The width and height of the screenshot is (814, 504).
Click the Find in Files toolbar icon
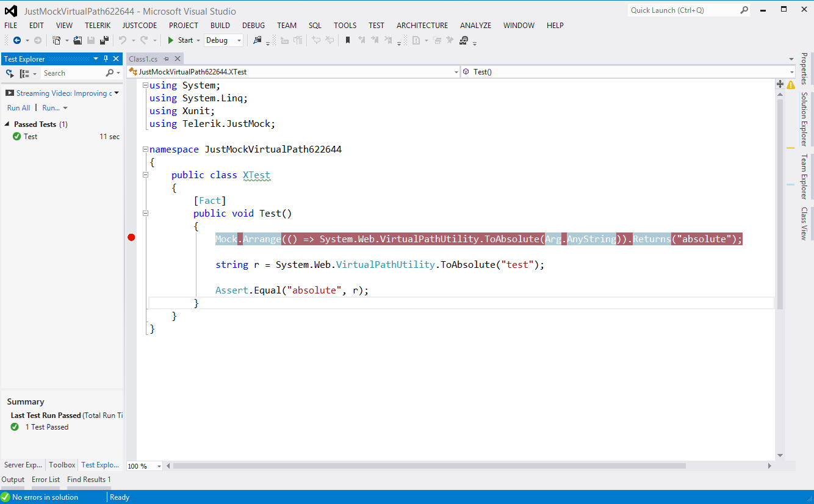(x=258, y=40)
